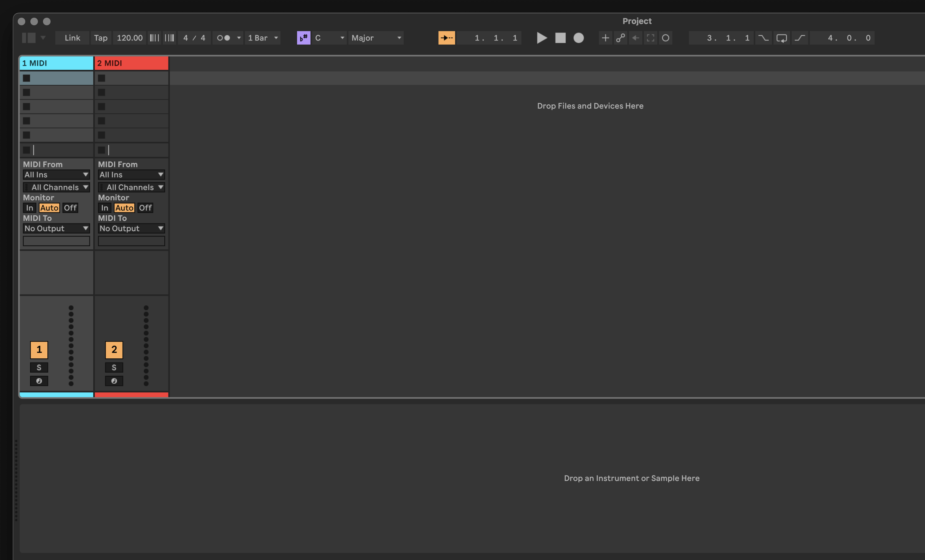Toggle the arrangement Loop switch
This screenshot has height=560, width=925.
tap(782, 38)
